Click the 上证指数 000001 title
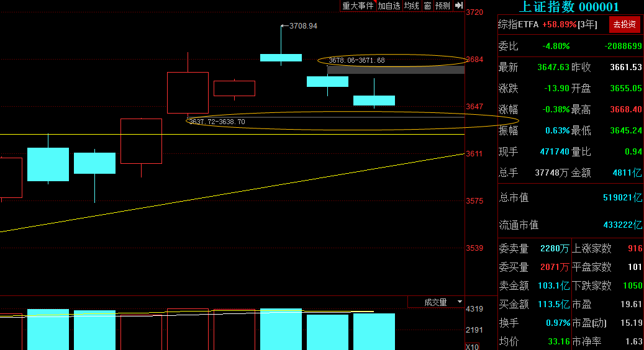644x350 pixels. 569,7
